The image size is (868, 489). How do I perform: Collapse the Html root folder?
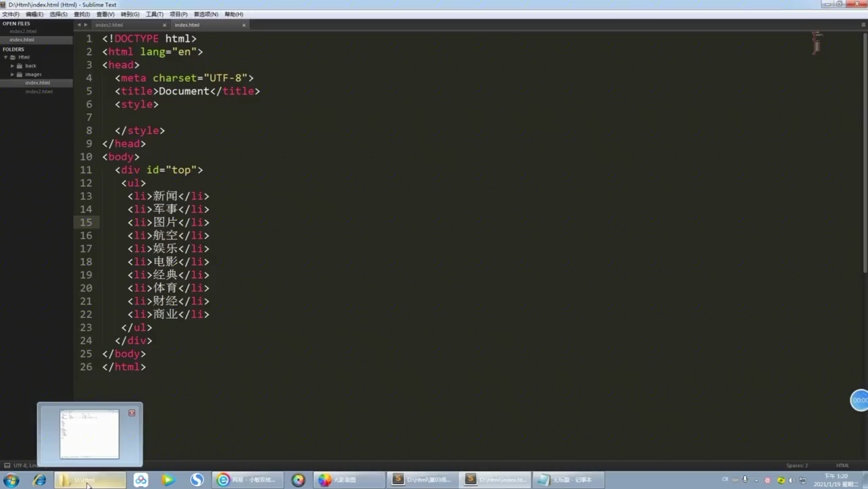[x=6, y=58]
